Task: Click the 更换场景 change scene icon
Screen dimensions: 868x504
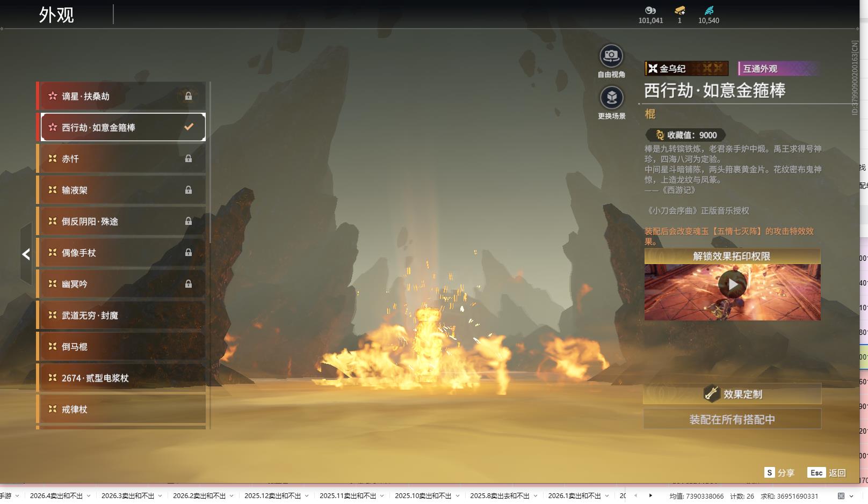Action: (611, 98)
